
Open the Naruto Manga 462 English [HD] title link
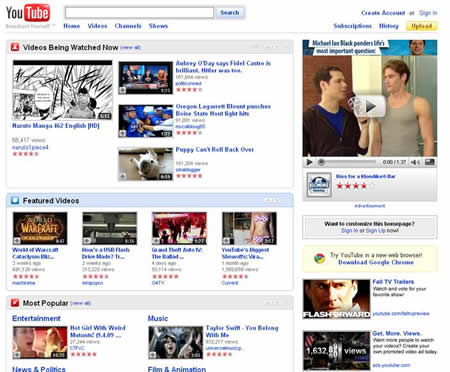pos(56,126)
